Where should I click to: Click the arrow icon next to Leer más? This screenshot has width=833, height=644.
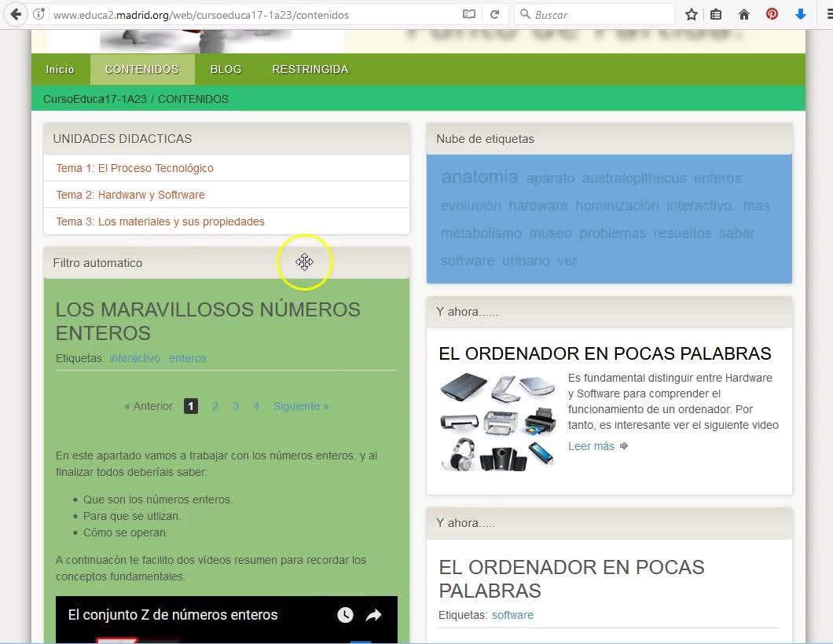pos(624,446)
